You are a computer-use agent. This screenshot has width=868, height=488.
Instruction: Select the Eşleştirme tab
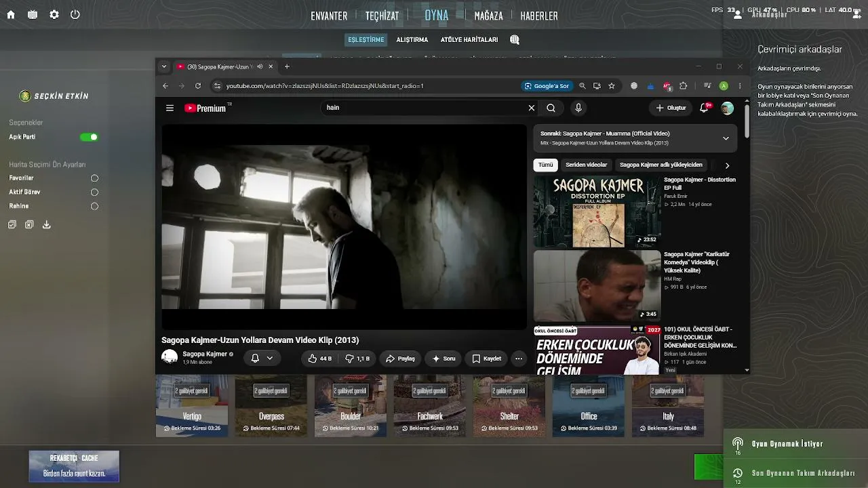click(366, 40)
